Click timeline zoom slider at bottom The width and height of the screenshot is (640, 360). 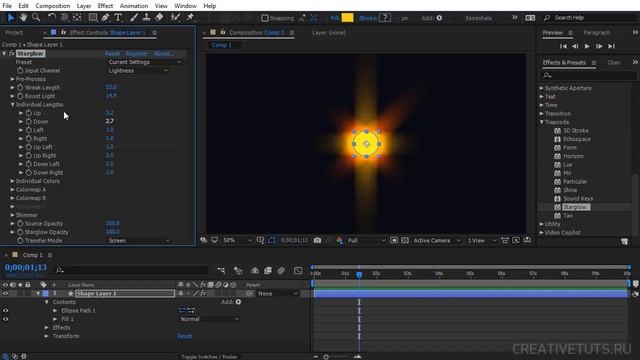326,357
